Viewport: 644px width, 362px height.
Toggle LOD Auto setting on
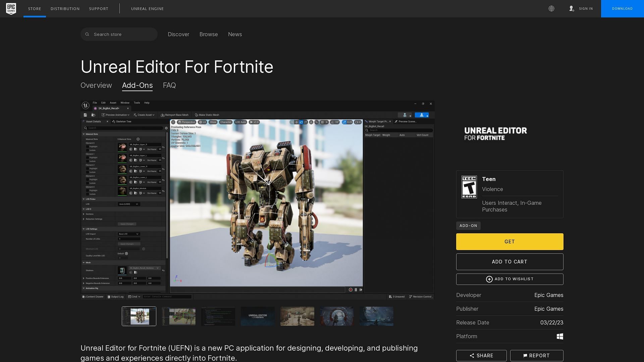pos(243,122)
